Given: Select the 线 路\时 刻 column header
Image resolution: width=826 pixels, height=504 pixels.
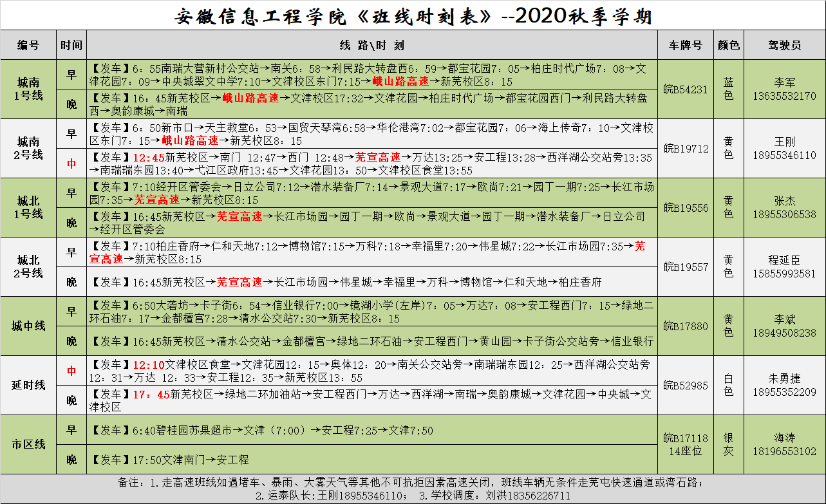Looking at the screenshot, I should (x=372, y=45).
